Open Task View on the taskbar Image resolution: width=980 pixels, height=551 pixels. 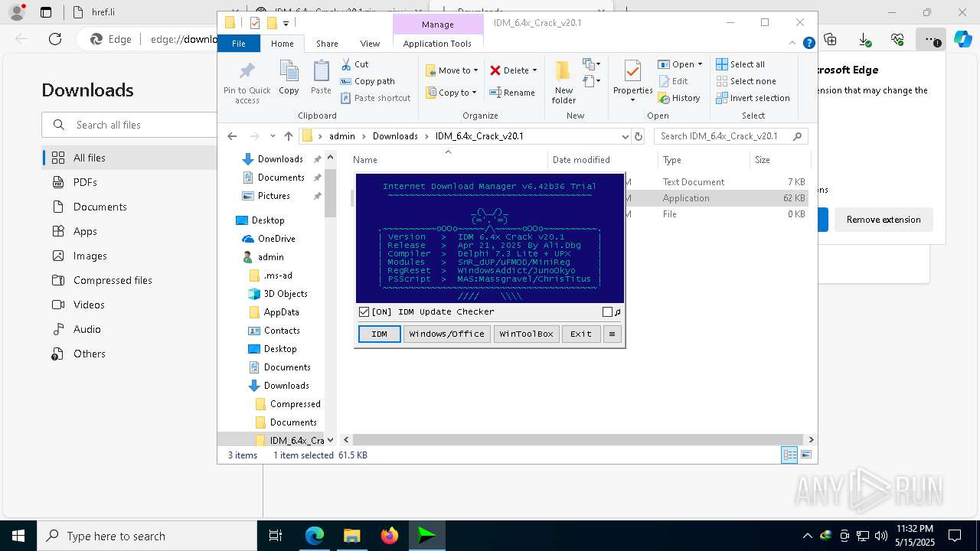tap(276, 536)
